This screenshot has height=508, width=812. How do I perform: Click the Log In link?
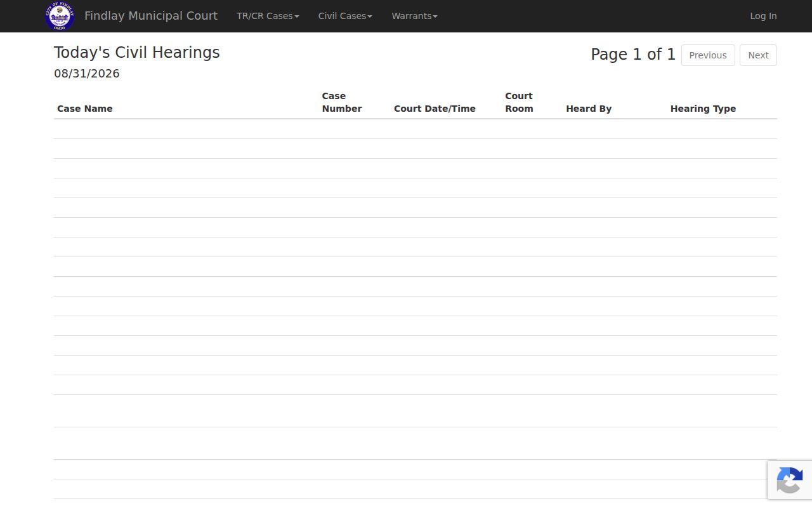click(x=763, y=16)
